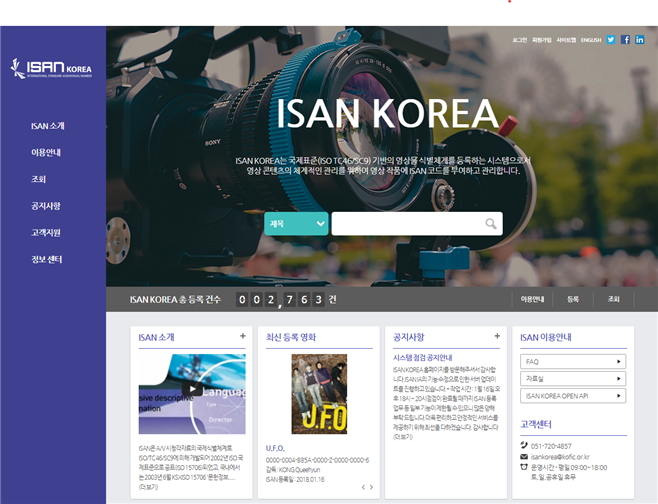Open 이용안내 in the left sidebar

click(x=46, y=152)
